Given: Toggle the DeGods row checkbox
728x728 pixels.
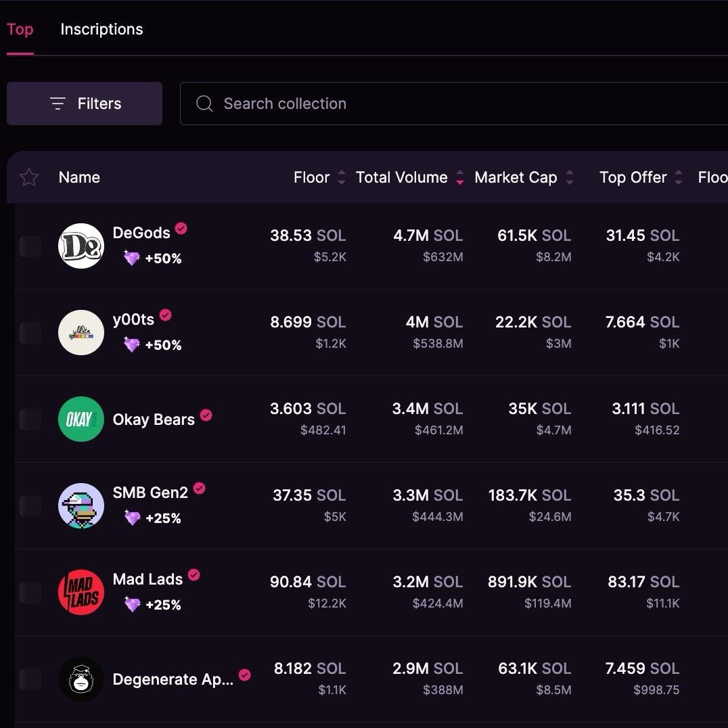Looking at the screenshot, I should [30, 246].
